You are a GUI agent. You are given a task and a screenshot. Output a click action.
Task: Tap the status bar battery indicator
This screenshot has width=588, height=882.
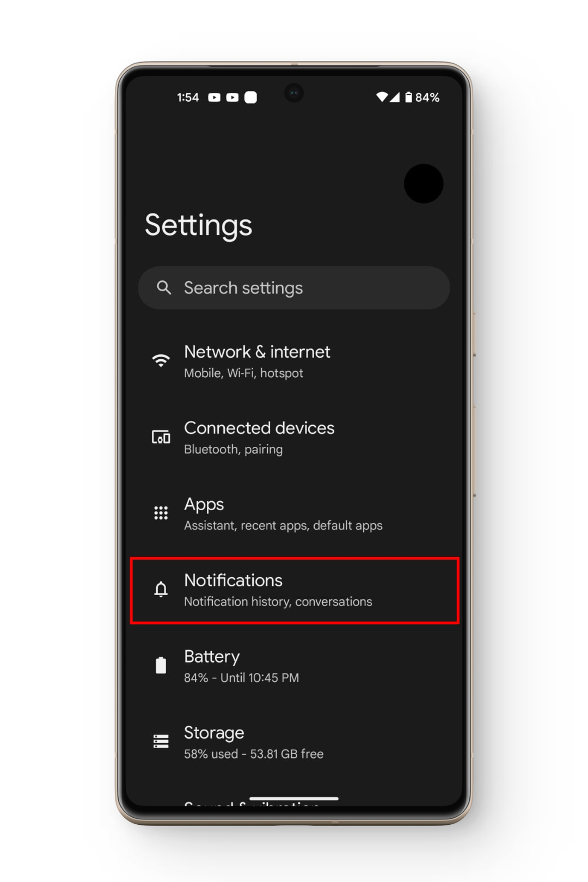tap(408, 97)
